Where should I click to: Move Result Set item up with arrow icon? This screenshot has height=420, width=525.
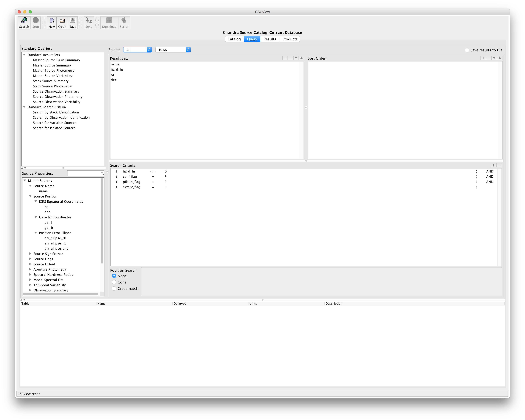point(296,58)
